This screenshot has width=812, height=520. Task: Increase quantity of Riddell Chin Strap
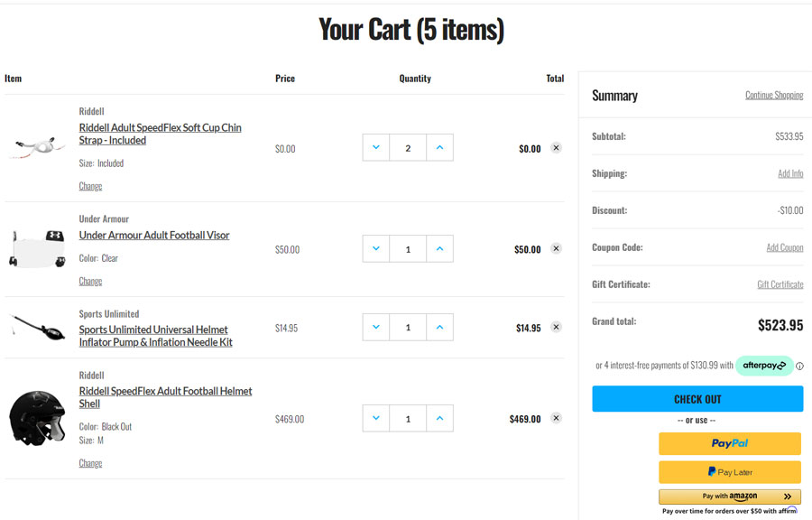(x=439, y=148)
